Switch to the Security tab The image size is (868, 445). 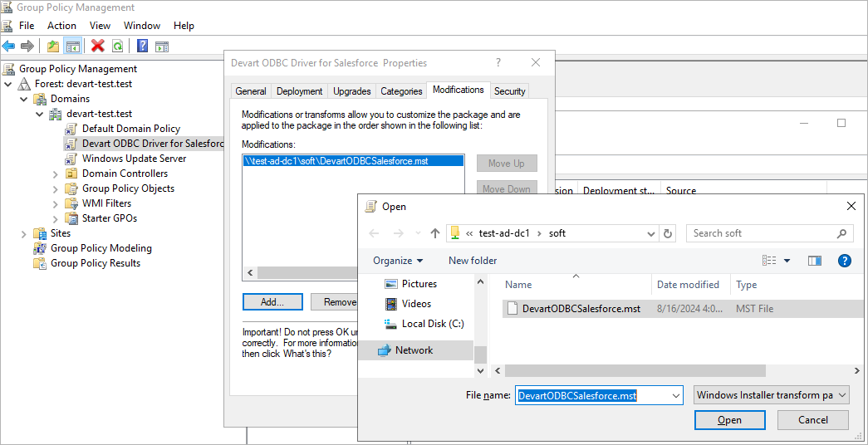click(510, 91)
